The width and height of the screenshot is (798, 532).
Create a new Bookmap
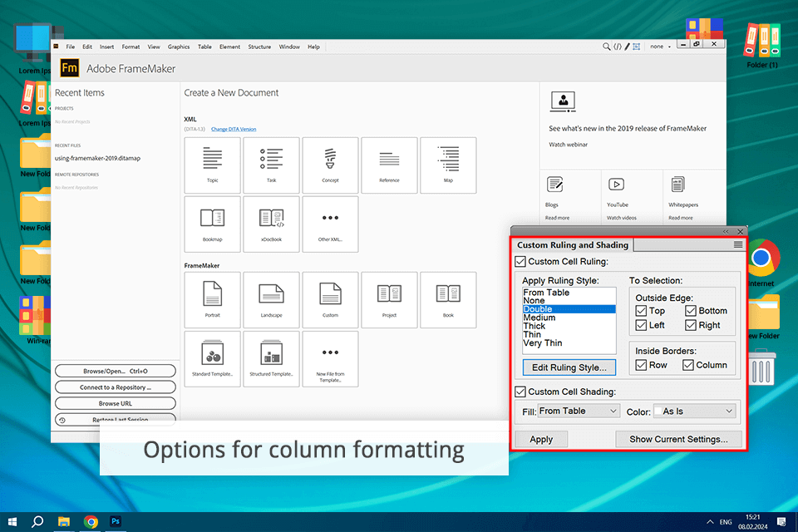pyautogui.click(x=212, y=224)
